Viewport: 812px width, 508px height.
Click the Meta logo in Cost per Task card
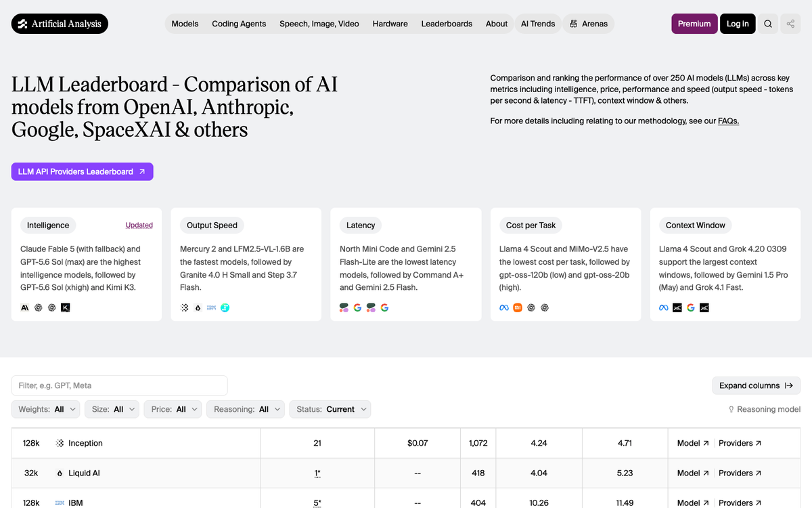pos(504,308)
